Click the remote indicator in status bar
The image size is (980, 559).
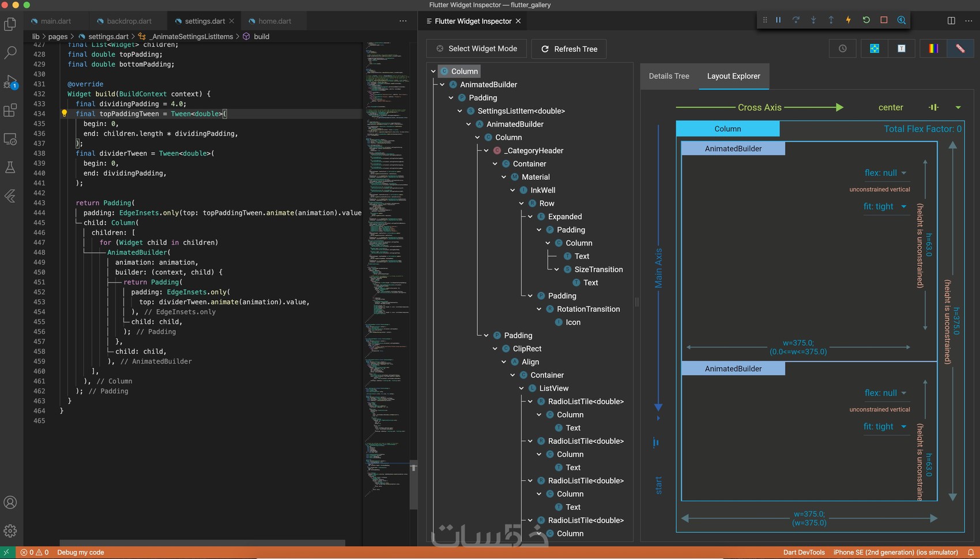(6, 552)
